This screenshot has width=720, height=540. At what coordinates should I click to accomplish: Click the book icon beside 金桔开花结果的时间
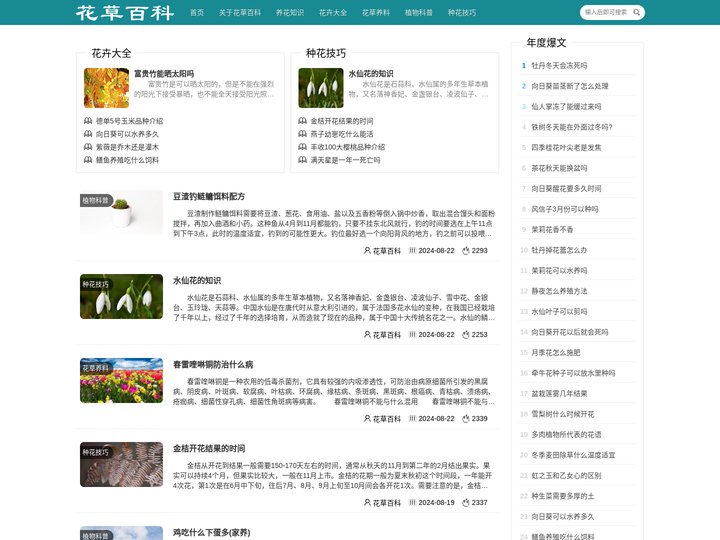(303, 121)
